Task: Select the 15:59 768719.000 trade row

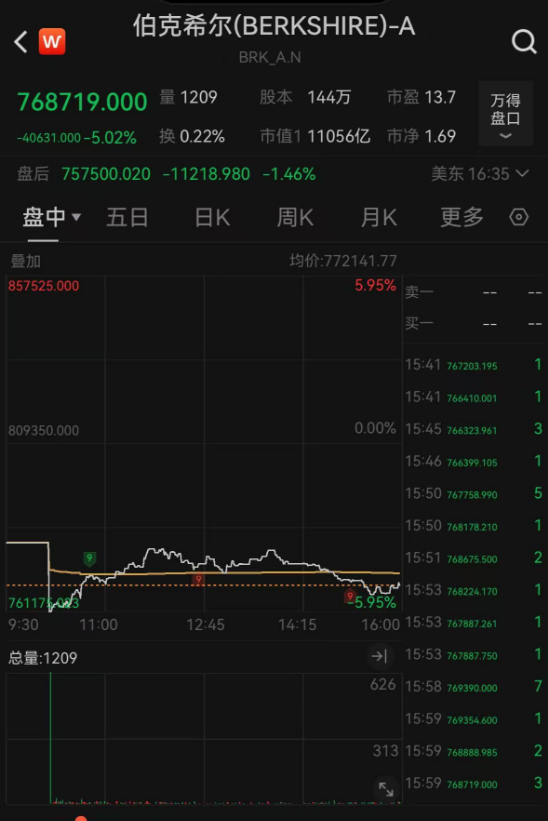Action: coord(474,783)
